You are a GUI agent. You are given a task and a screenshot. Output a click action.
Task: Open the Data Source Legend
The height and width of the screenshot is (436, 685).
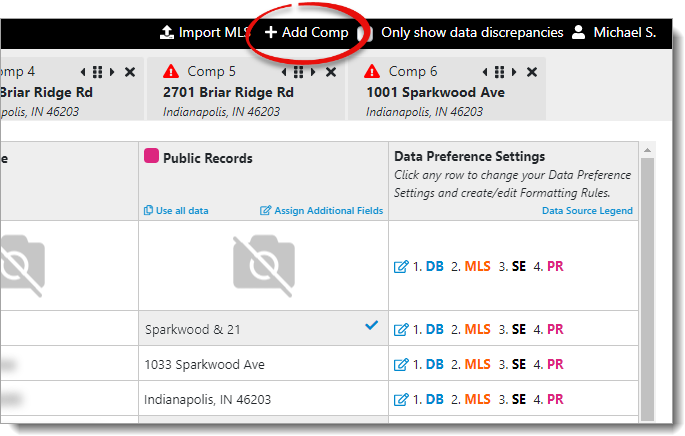pyautogui.click(x=587, y=211)
